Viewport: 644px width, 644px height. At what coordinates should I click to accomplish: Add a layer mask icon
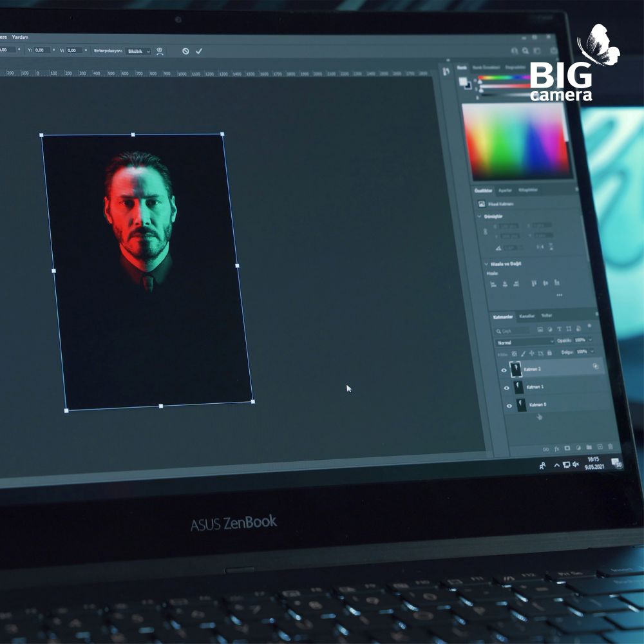[567, 448]
